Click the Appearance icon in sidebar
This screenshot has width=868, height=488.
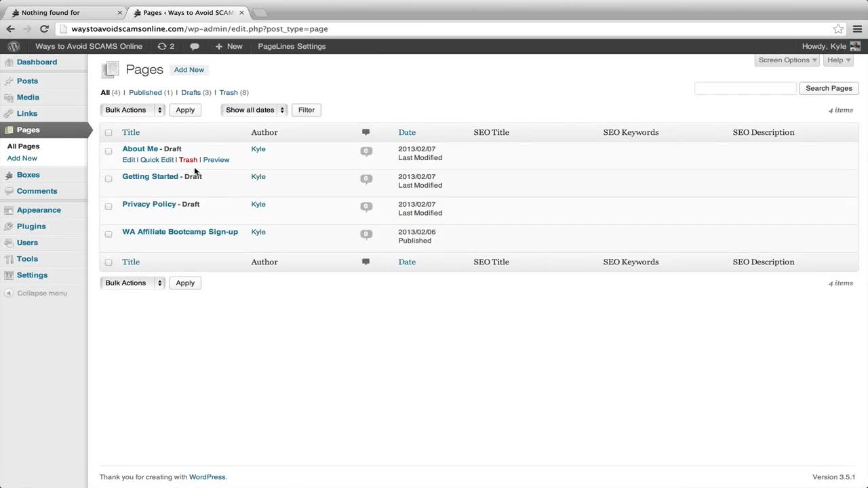(9, 210)
